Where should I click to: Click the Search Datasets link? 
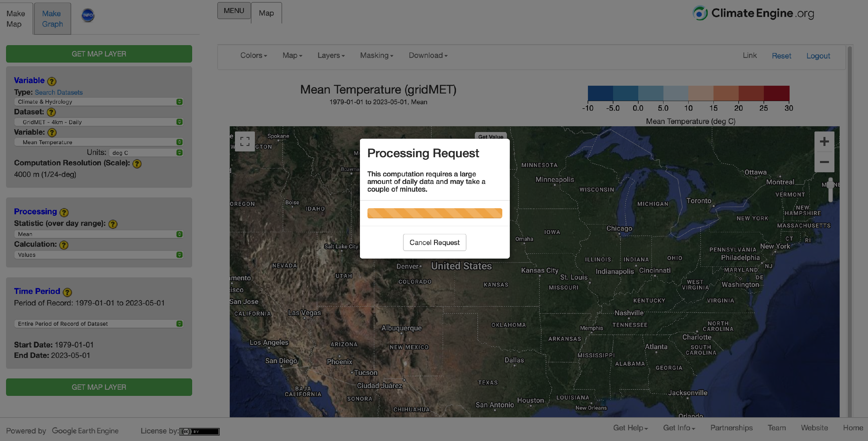click(x=59, y=92)
